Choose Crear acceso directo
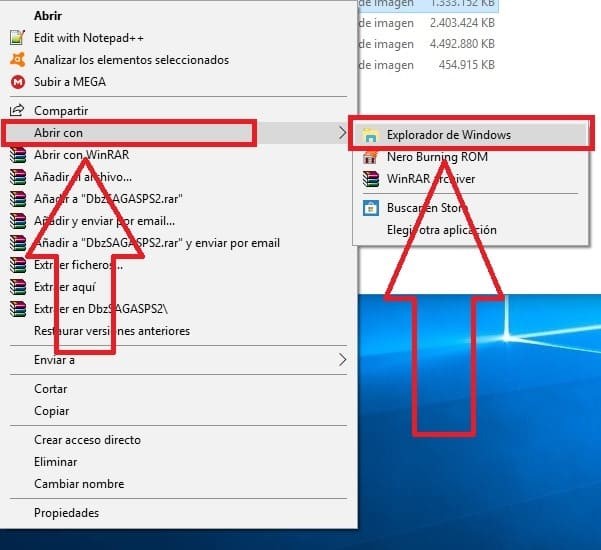Image resolution: width=601 pixels, height=550 pixels. 87,440
